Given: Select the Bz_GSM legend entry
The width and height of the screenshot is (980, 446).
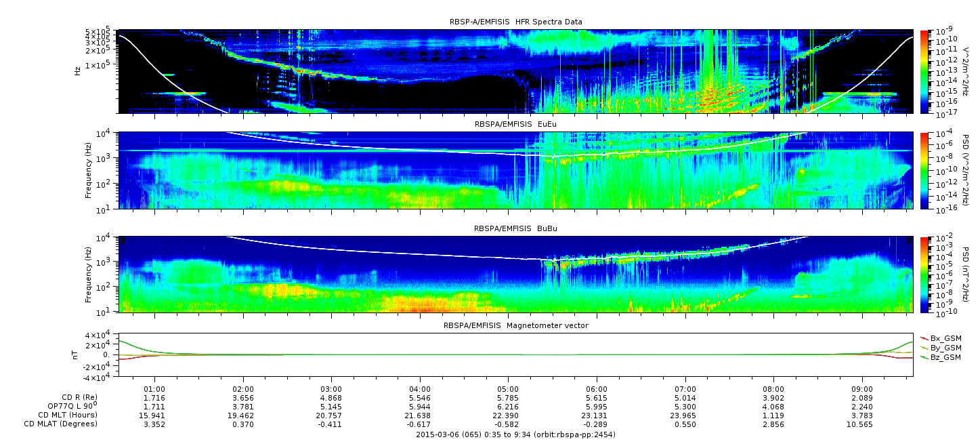Looking at the screenshot, I should coord(941,357).
